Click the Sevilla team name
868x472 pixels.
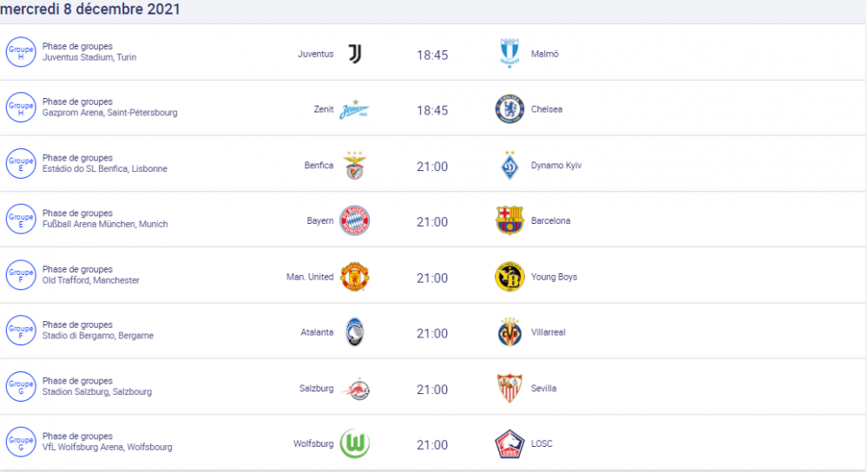[x=544, y=389]
